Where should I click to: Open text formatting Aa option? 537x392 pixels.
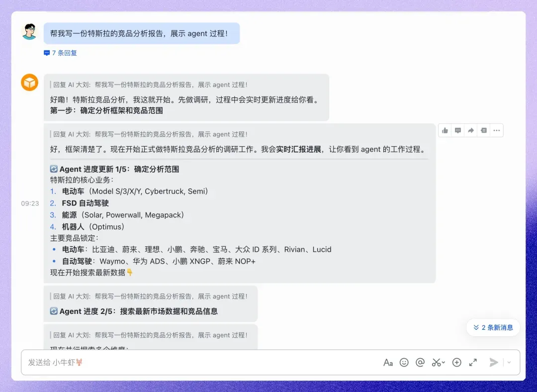pyautogui.click(x=388, y=363)
